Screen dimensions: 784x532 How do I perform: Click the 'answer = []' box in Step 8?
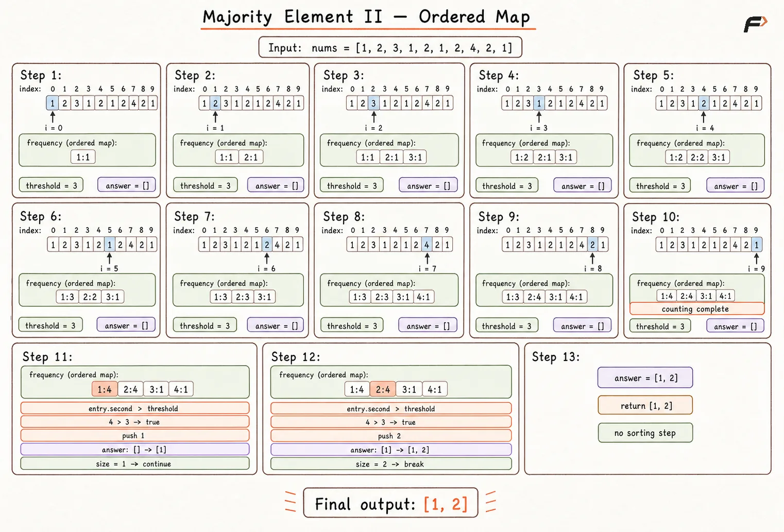(428, 325)
